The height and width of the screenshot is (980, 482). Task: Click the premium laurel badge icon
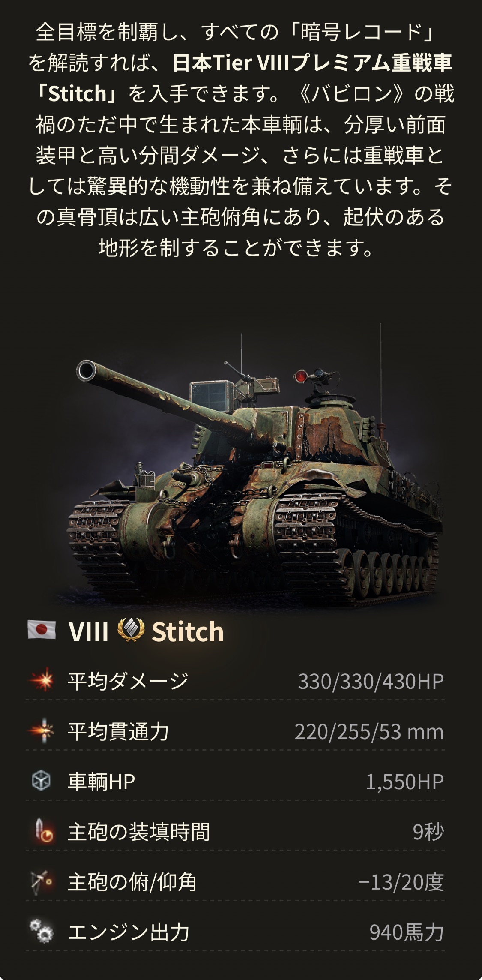pos(130,631)
